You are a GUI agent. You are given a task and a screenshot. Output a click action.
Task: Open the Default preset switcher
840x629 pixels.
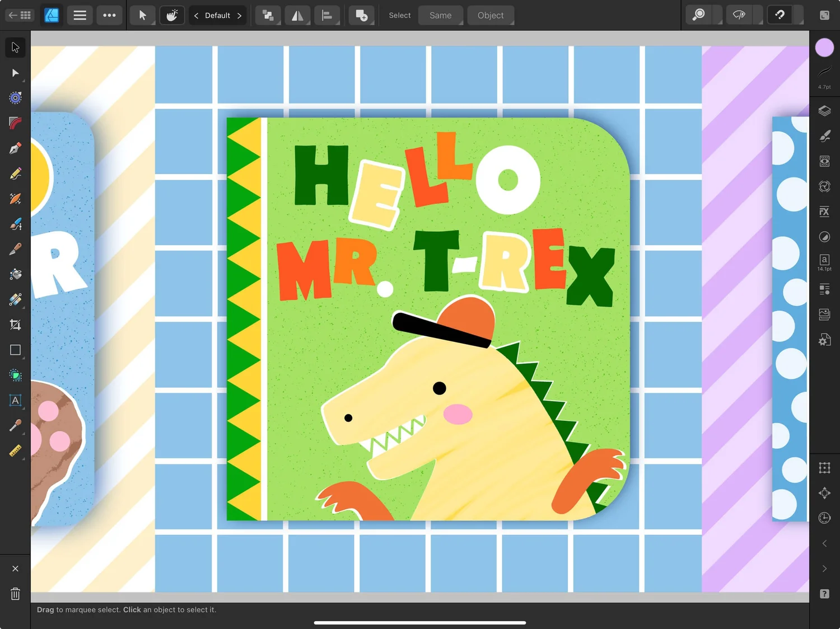pyautogui.click(x=217, y=15)
